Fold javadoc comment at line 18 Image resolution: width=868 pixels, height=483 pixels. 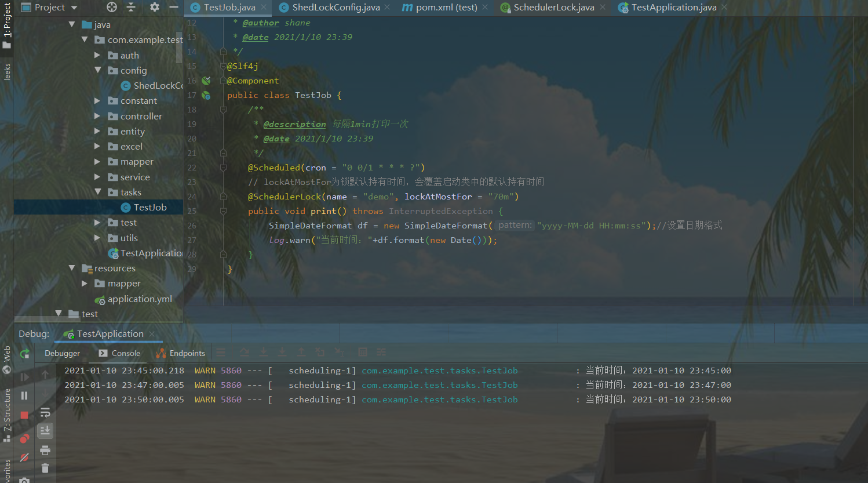[223, 110]
